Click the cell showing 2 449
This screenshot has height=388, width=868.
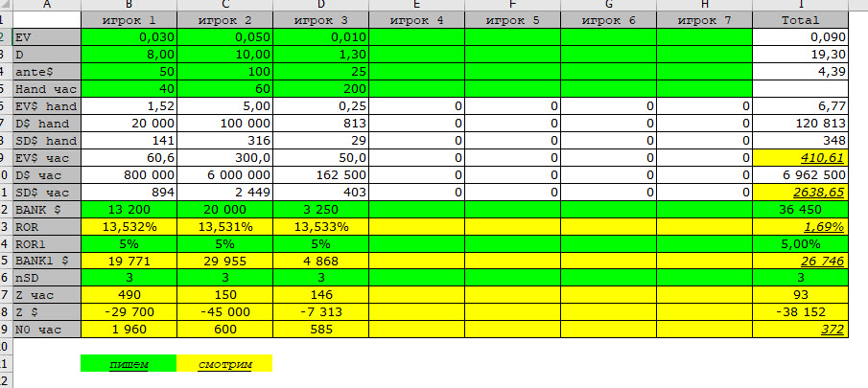[224, 192]
